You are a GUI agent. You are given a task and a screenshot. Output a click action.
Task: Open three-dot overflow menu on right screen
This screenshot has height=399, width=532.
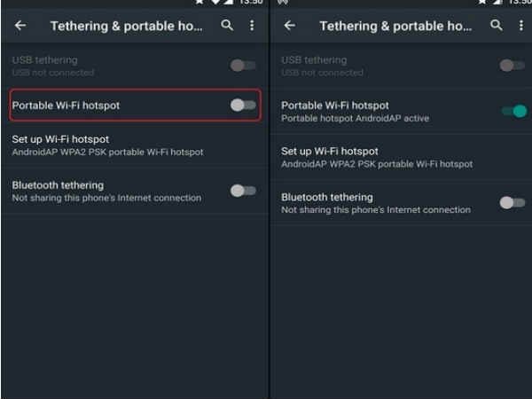[521, 26]
